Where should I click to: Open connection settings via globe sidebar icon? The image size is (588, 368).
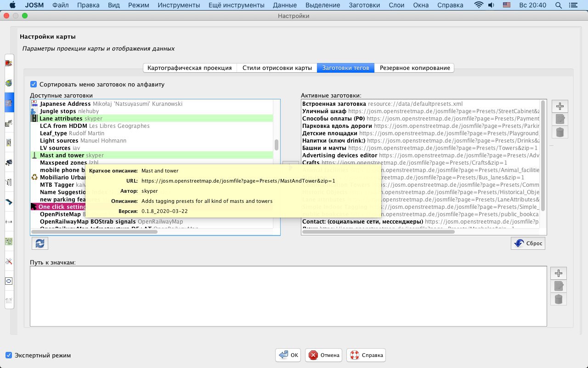[x=9, y=83]
